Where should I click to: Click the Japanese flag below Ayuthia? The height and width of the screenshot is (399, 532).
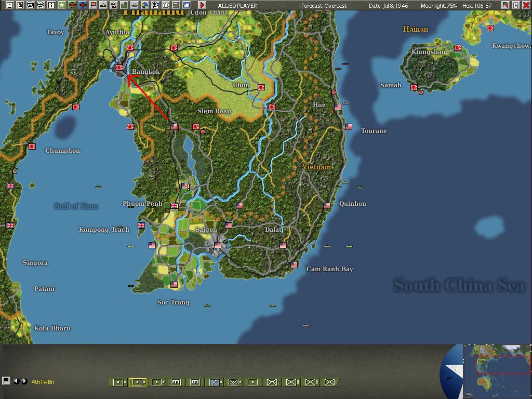tap(130, 48)
